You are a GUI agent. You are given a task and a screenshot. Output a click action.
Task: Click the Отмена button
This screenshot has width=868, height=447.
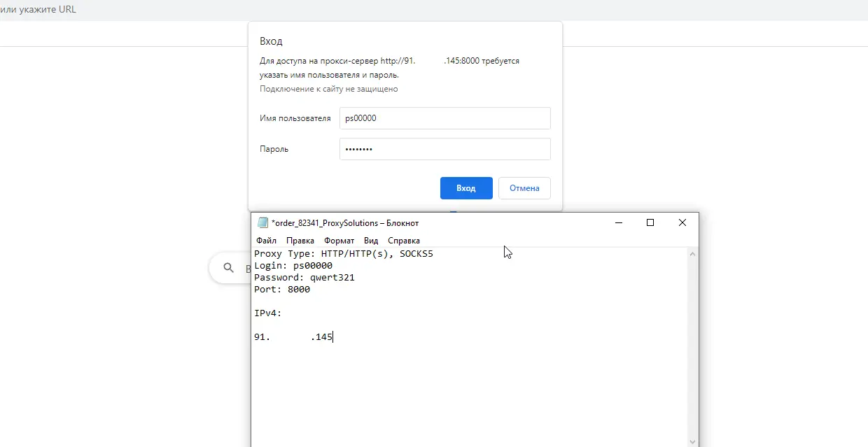coord(524,187)
